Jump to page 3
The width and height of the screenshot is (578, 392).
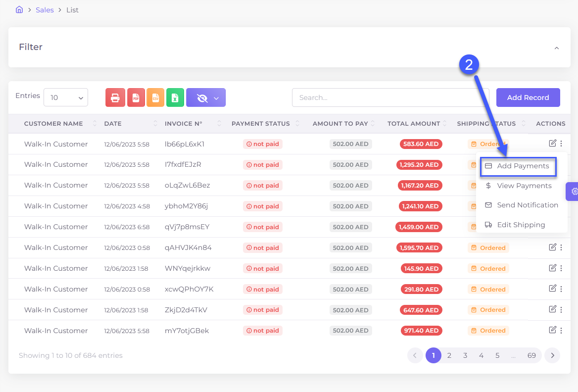pos(465,355)
